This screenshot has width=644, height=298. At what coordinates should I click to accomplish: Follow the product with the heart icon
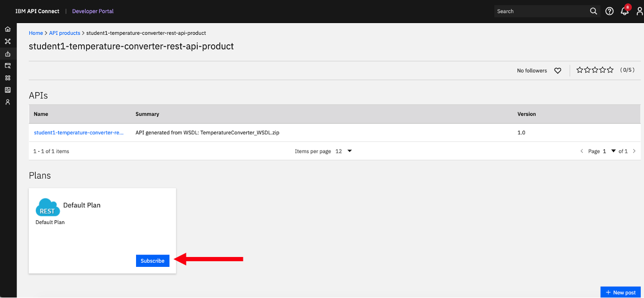click(x=558, y=71)
